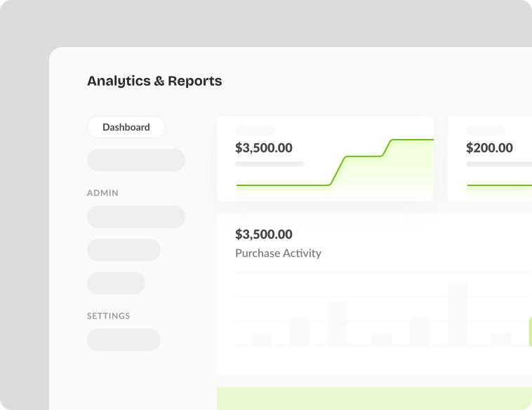Image resolution: width=532 pixels, height=410 pixels.
Task: Select the SETTINGS section label
Action: click(109, 316)
